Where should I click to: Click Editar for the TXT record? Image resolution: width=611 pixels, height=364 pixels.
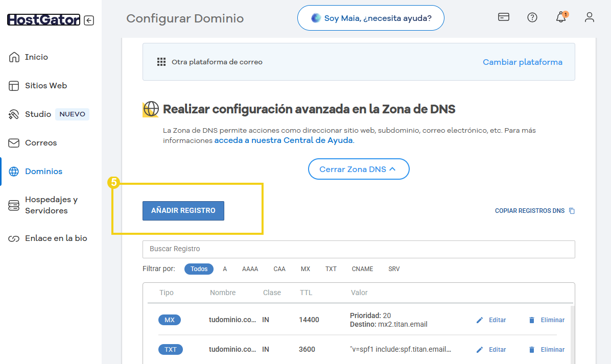click(x=497, y=350)
